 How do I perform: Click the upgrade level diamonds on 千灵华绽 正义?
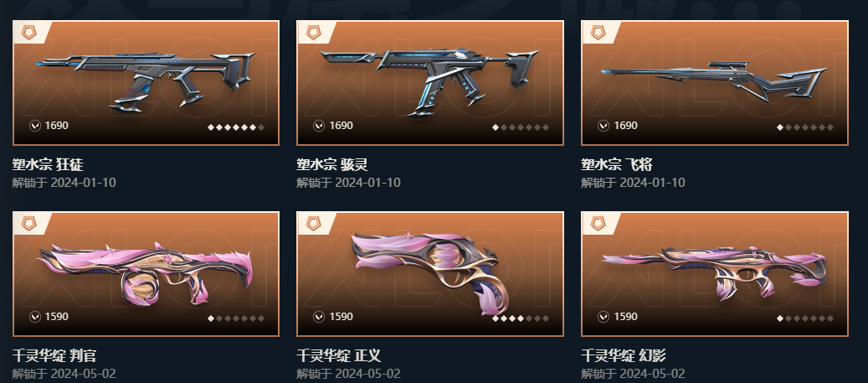[521, 318]
